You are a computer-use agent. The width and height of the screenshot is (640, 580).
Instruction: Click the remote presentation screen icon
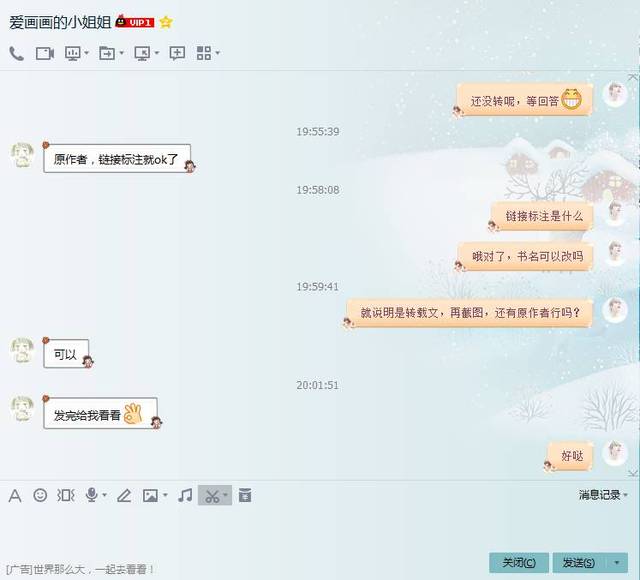coord(73,53)
